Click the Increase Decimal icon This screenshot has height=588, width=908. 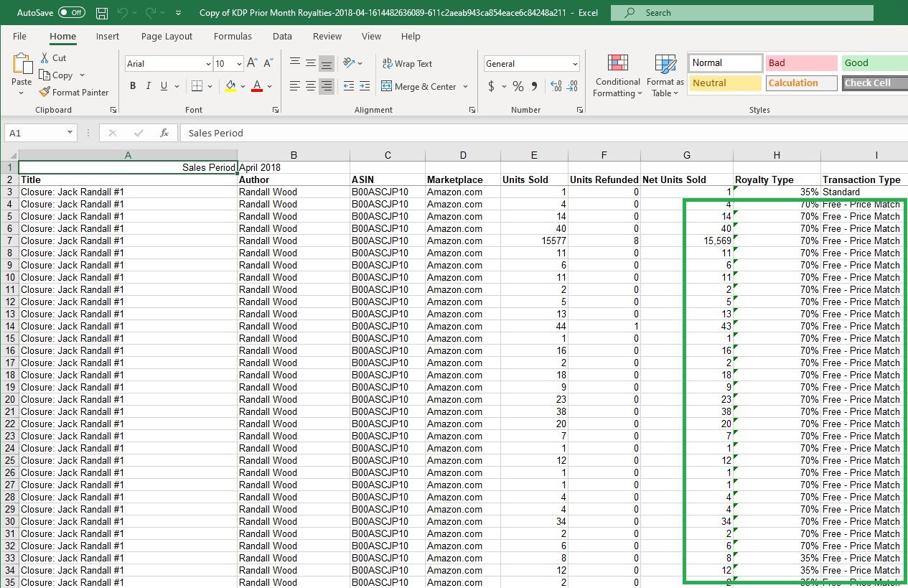click(x=556, y=86)
